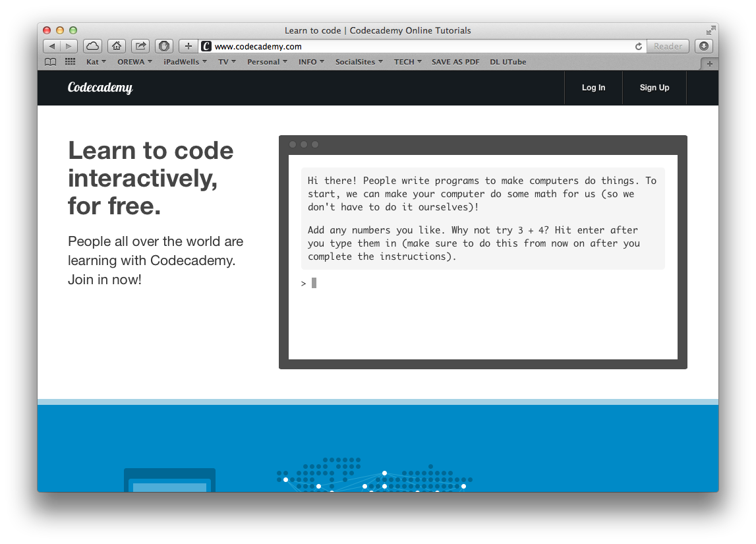Click the plus add bookmark button
756x544 pixels.
click(188, 46)
